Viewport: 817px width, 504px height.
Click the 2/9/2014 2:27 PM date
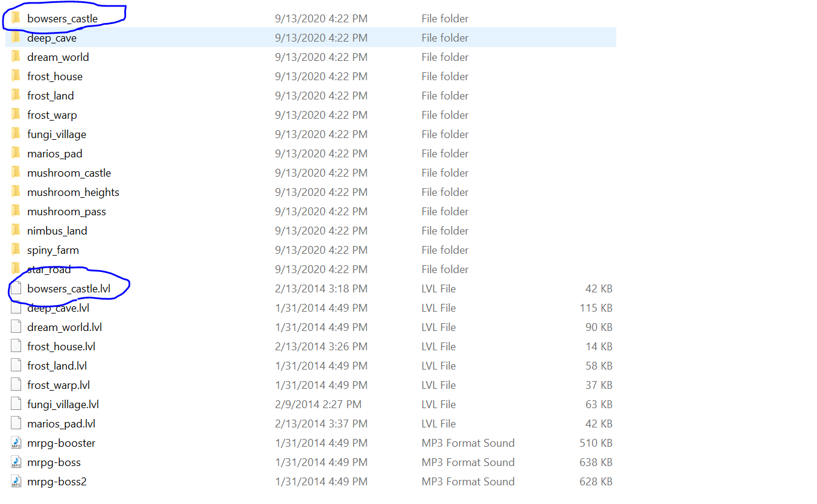318,405
